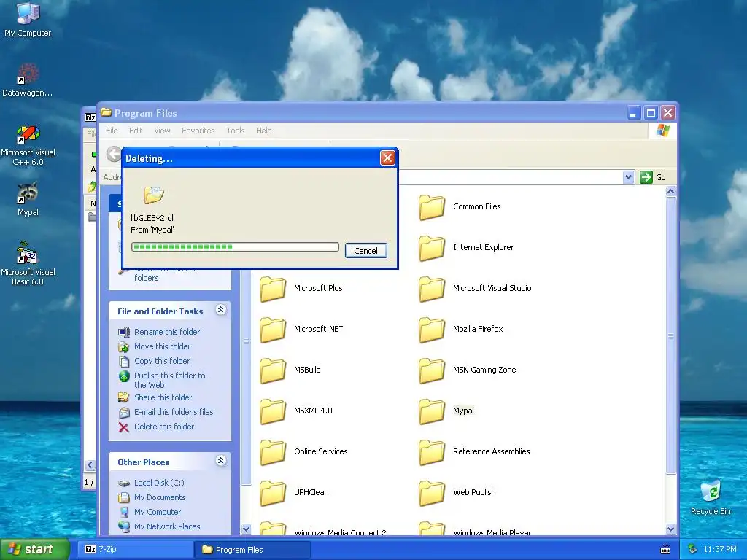Open the Edit menu
747x560 pixels.
135,131
